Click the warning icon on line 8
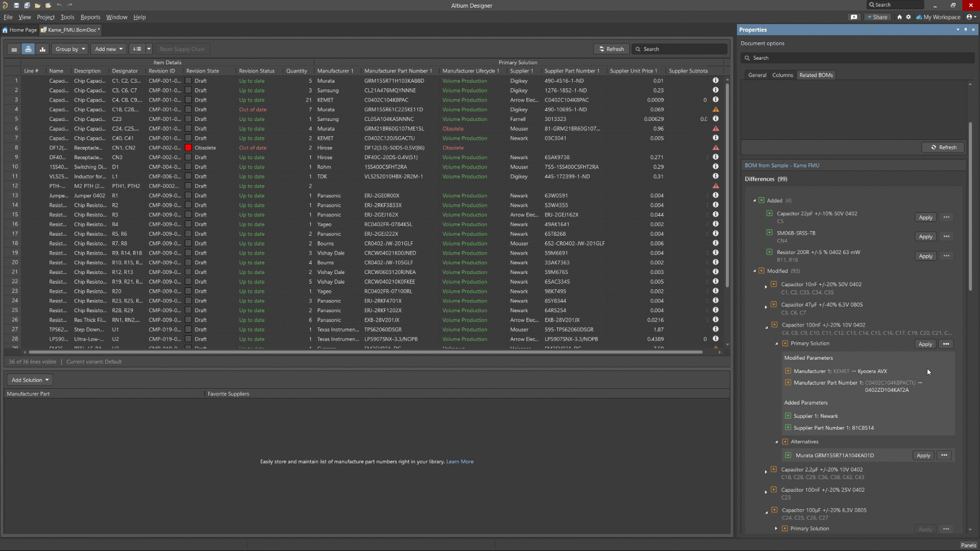The height and width of the screenshot is (551, 980). point(716,147)
